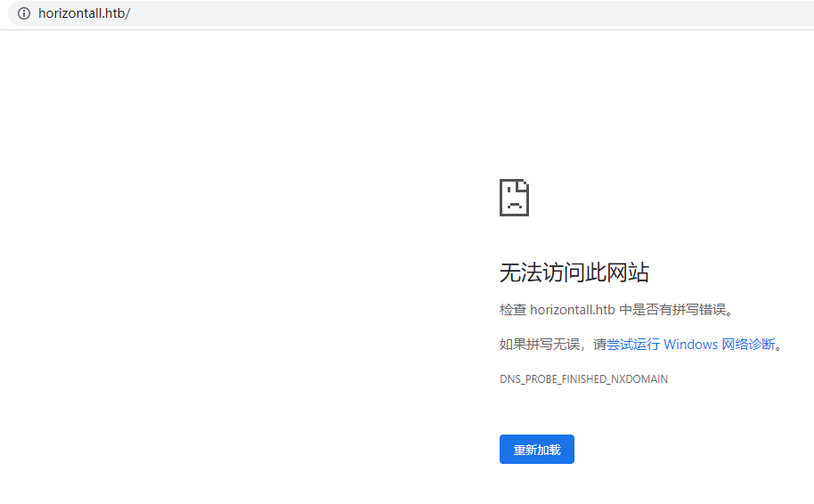Open the 尝试运行 Windows 网络诊断 link
The height and width of the screenshot is (504, 814).
pos(691,344)
